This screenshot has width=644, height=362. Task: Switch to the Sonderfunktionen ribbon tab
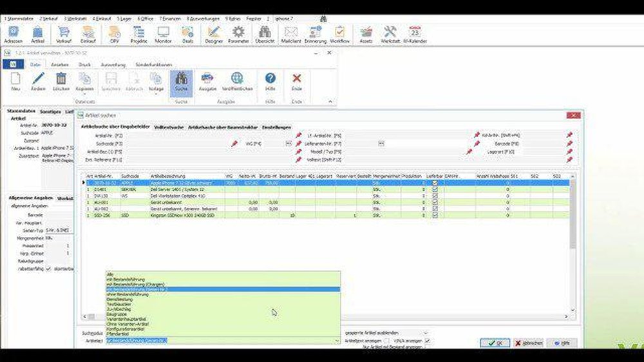[154, 65]
